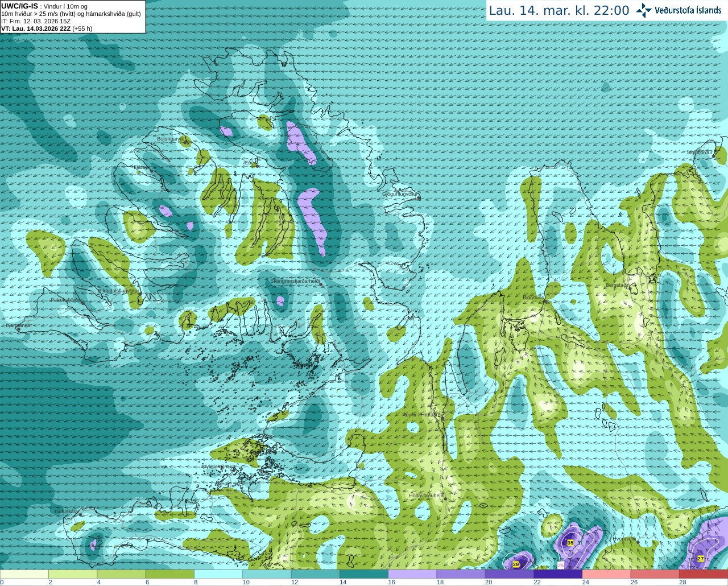Select the 24–26 m/s pink legend swatch
The width and height of the screenshot is (728, 586).
(607, 573)
